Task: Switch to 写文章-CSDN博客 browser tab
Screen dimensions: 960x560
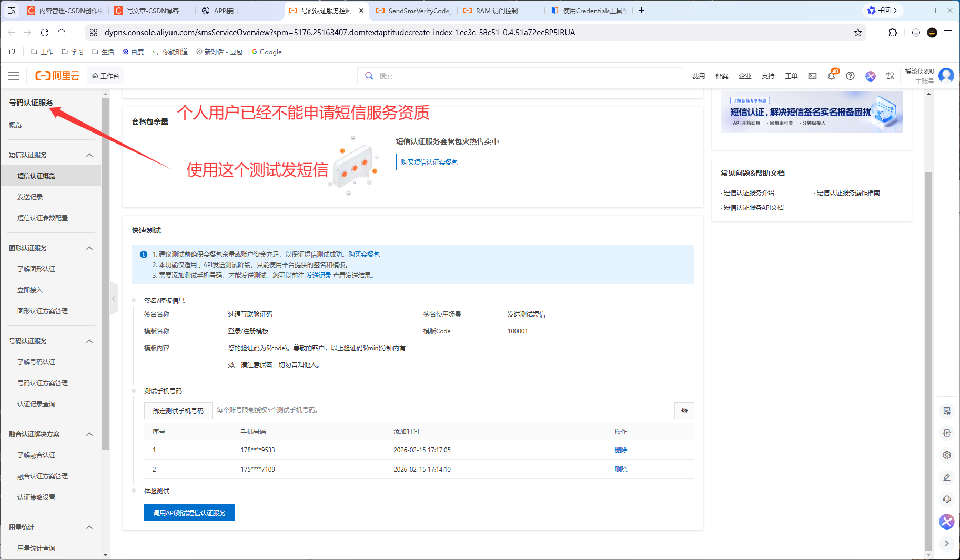Action: [153, 11]
